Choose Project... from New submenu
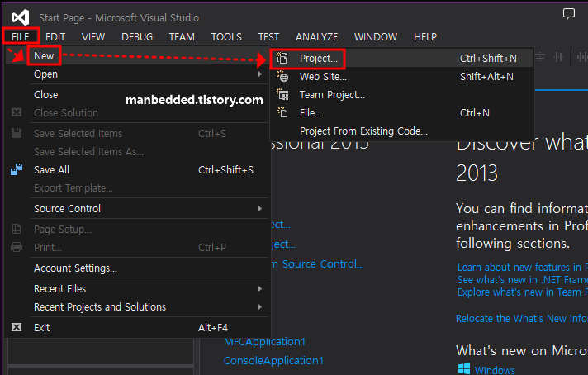Viewport: 588px width, 375px height. 401,58
